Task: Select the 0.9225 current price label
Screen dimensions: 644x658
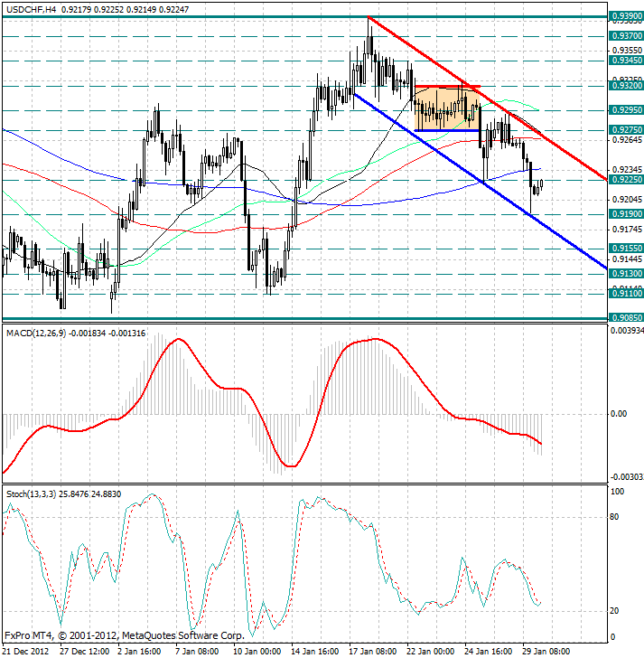Action: click(x=626, y=180)
